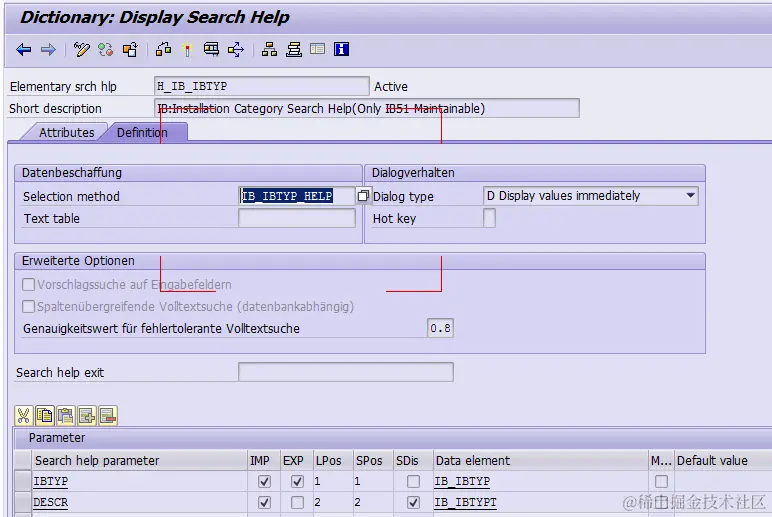
Task: Click the SDis column header
Action: [413, 460]
